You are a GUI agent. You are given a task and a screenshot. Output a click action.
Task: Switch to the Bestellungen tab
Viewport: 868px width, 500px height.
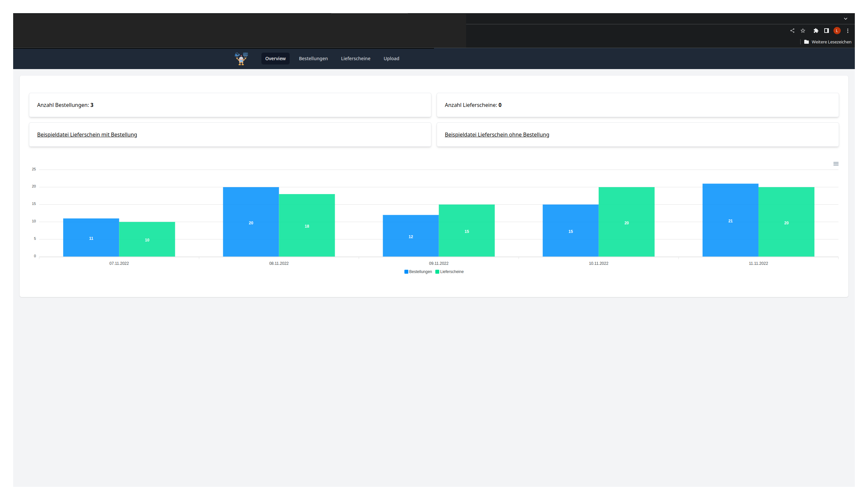pyautogui.click(x=313, y=58)
